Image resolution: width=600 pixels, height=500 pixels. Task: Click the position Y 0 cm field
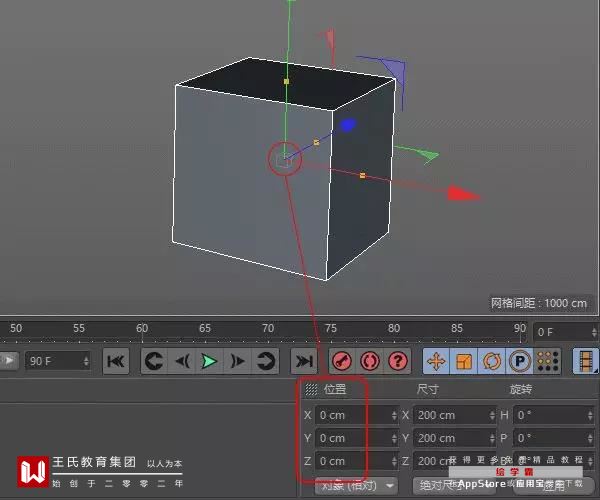(357, 438)
